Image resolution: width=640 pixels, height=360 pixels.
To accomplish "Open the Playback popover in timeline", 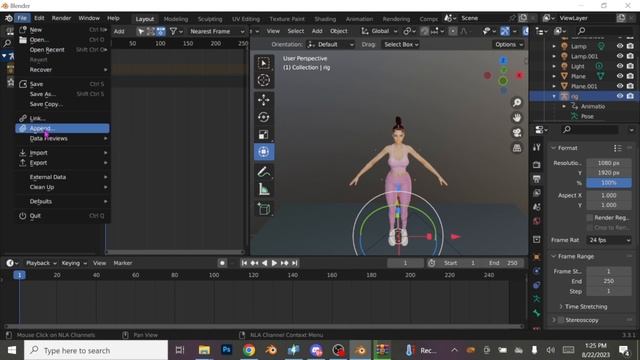I will click(x=41, y=263).
